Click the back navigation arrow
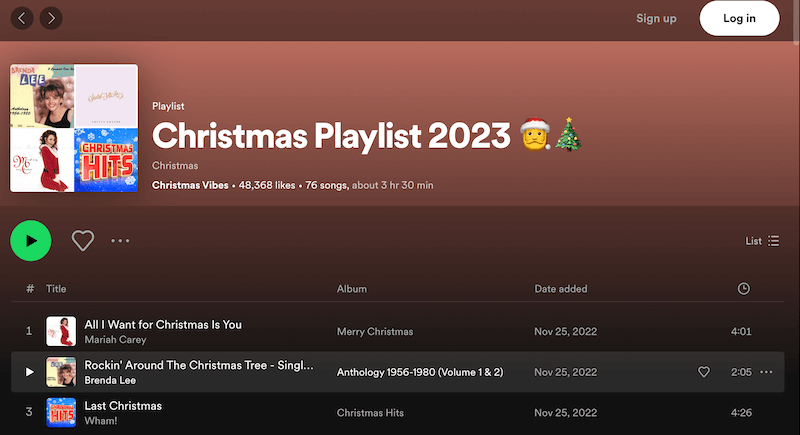 click(x=21, y=18)
